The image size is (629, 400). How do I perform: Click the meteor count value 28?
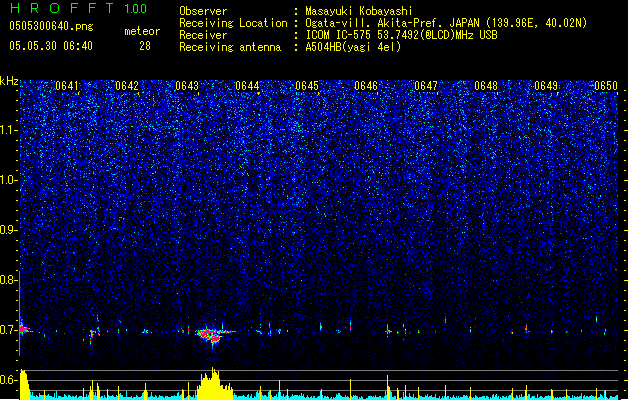145,46
